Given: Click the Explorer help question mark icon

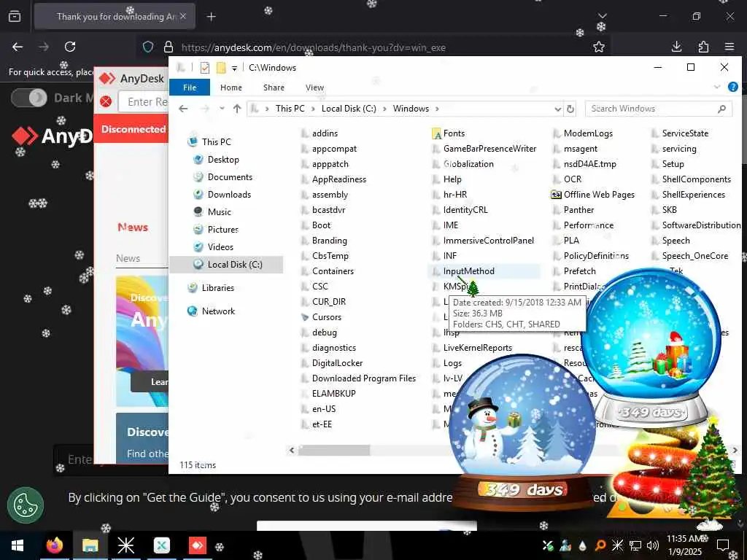Looking at the screenshot, I should click(732, 87).
